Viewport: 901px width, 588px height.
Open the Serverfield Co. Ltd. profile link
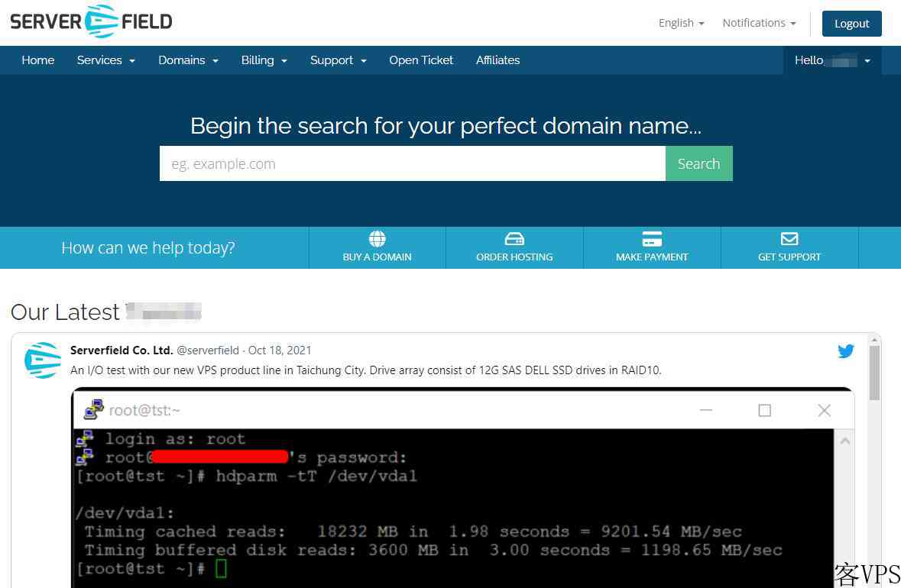tap(122, 351)
